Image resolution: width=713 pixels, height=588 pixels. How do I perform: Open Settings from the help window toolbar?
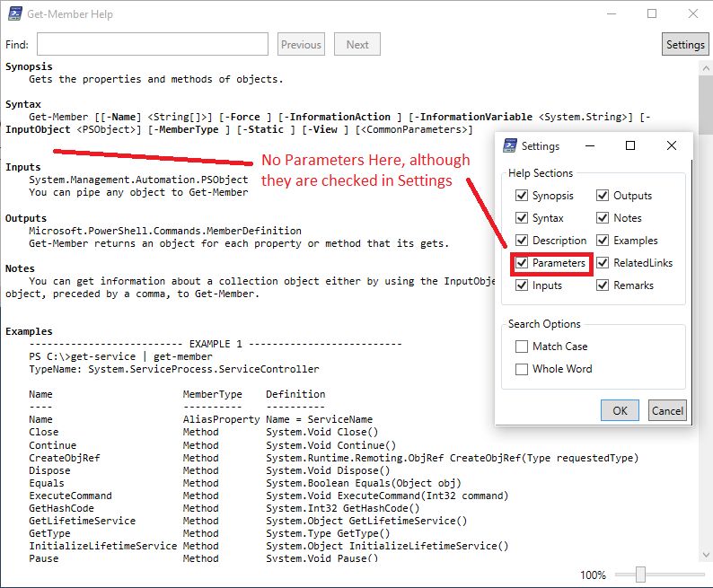685,44
